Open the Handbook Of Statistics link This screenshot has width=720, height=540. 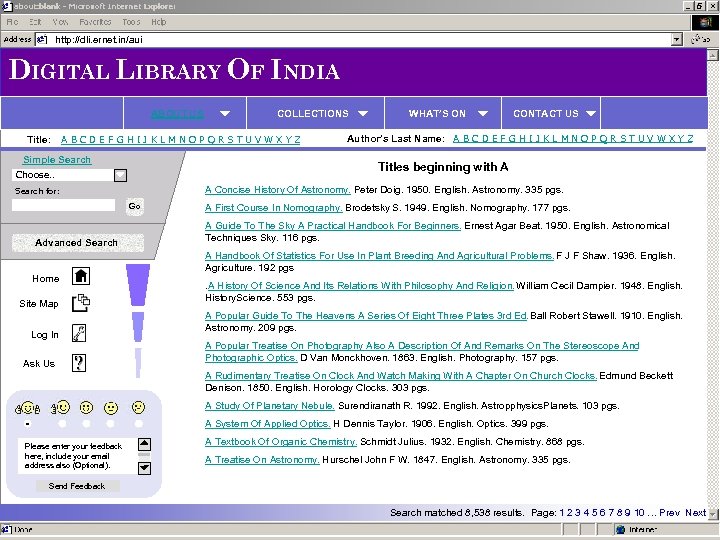click(x=379, y=255)
